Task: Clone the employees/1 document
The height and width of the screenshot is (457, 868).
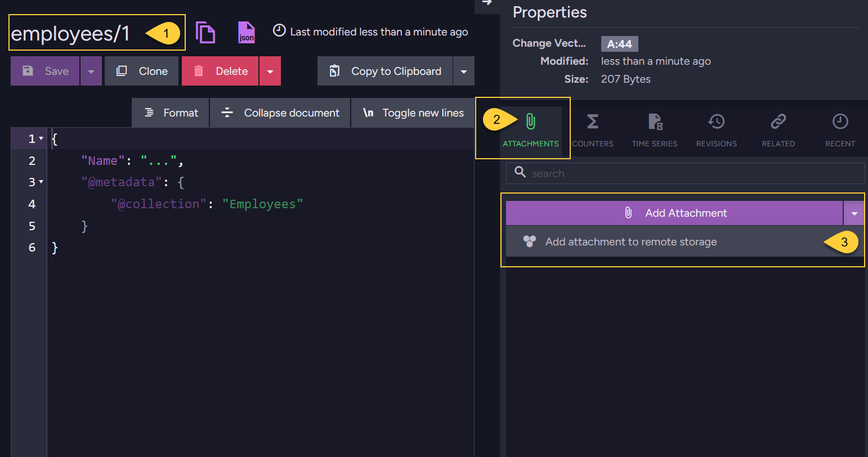Action: tap(141, 70)
